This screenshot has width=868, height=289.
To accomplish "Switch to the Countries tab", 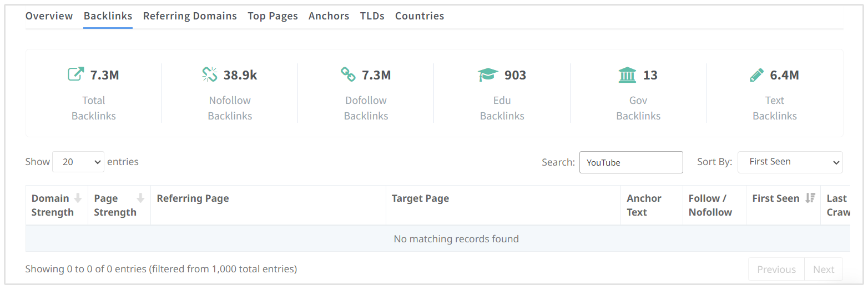I will (419, 16).
